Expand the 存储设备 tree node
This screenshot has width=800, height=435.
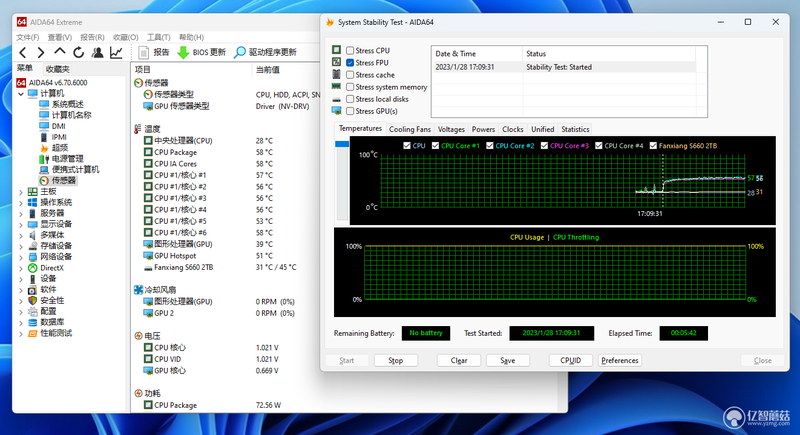click(x=21, y=246)
